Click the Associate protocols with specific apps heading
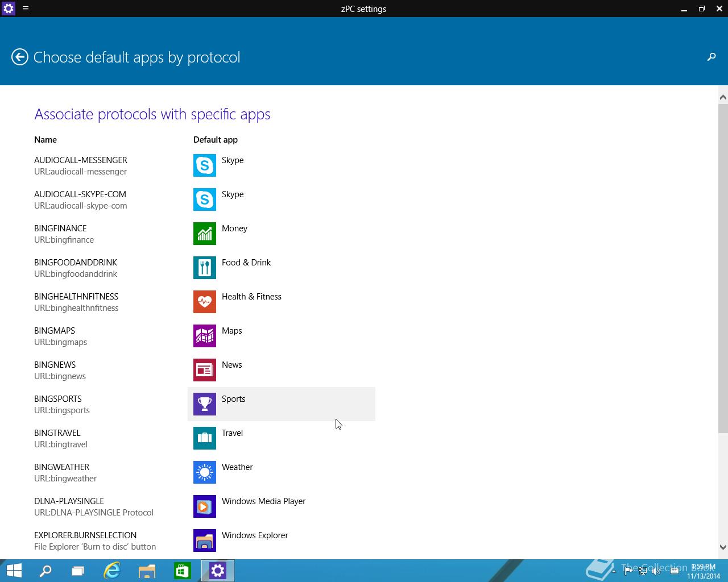The width and height of the screenshot is (728, 582). click(152, 114)
